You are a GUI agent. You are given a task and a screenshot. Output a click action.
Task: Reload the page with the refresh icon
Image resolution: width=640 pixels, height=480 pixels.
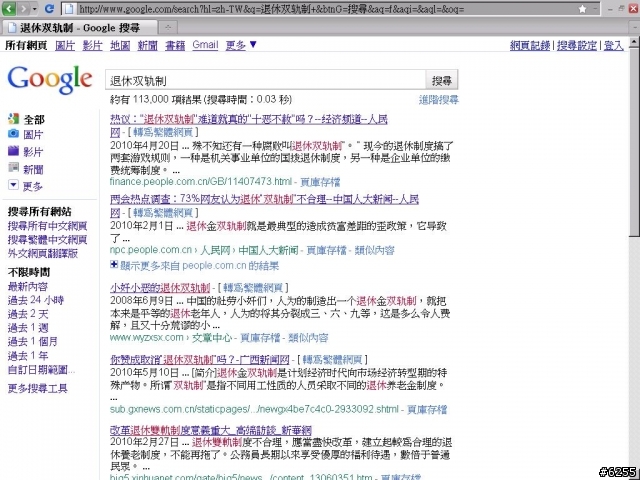[x=49, y=8]
